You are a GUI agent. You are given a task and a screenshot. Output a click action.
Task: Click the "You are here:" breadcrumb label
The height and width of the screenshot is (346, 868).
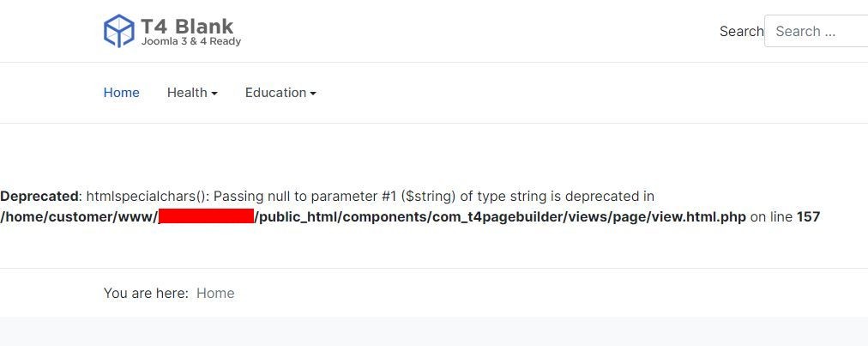146,293
